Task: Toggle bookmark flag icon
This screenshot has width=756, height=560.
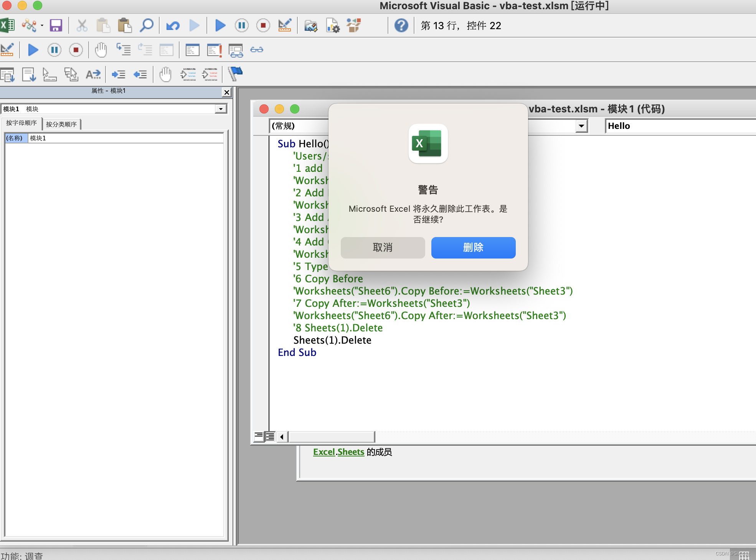Action: pos(235,74)
